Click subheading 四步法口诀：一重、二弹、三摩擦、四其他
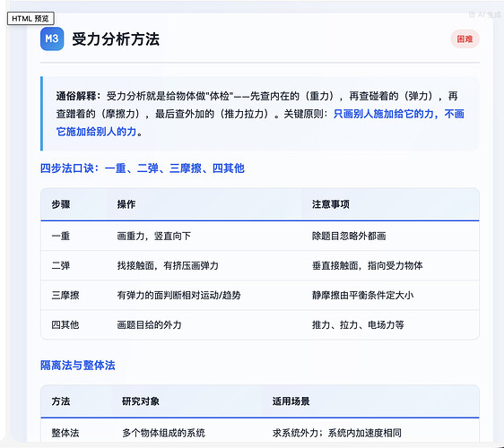The height and width of the screenshot is (448, 504). [143, 168]
